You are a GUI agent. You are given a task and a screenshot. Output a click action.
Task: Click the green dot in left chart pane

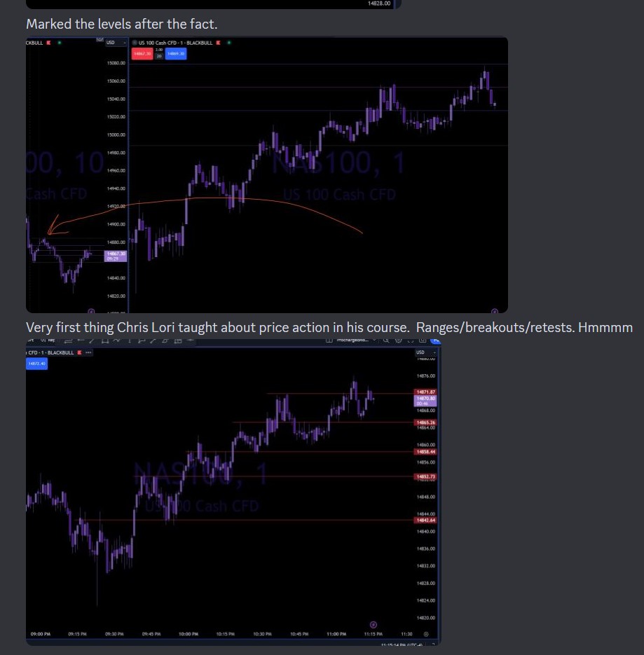pyautogui.click(x=60, y=43)
